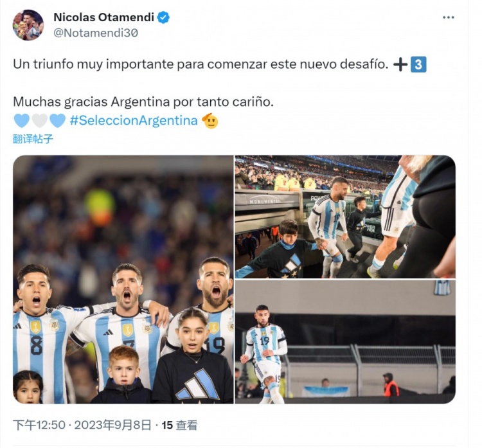Open the tunnel walkout photo
The width and height of the screenshot is (482, 448).
pos(345,217)
